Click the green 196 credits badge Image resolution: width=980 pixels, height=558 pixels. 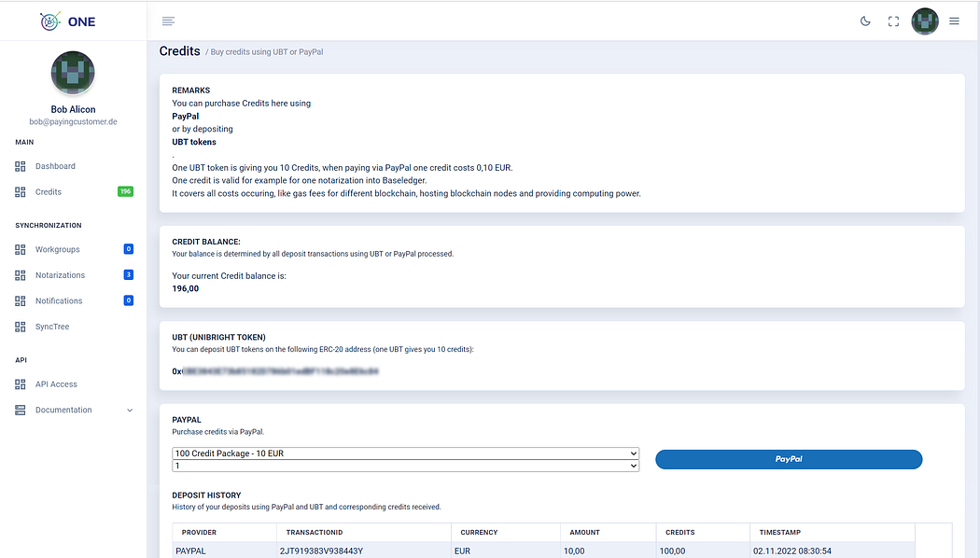[x=126, y=191]
